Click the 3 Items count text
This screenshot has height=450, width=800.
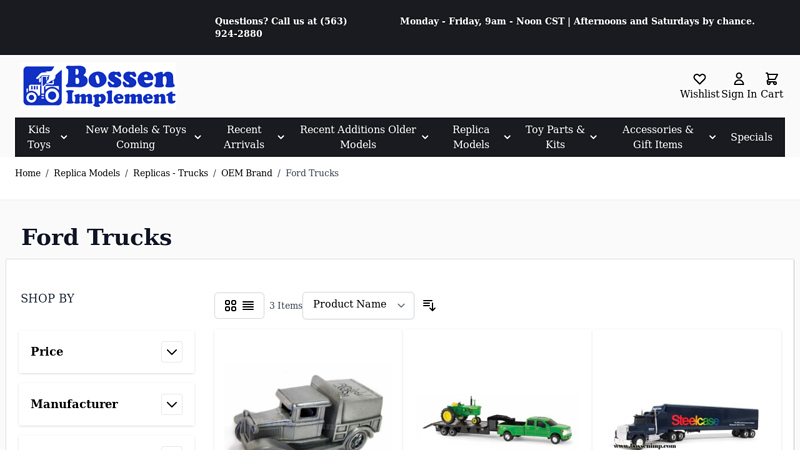286,306
